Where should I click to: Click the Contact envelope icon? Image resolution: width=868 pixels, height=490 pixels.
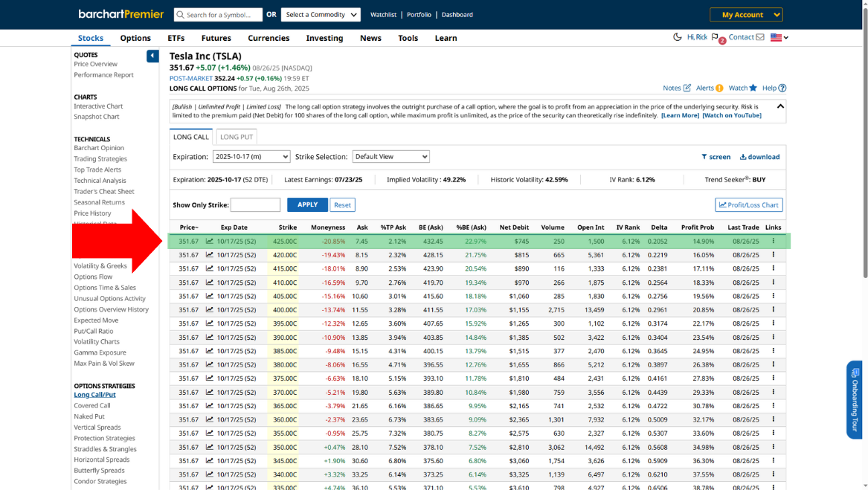point(760,37)
